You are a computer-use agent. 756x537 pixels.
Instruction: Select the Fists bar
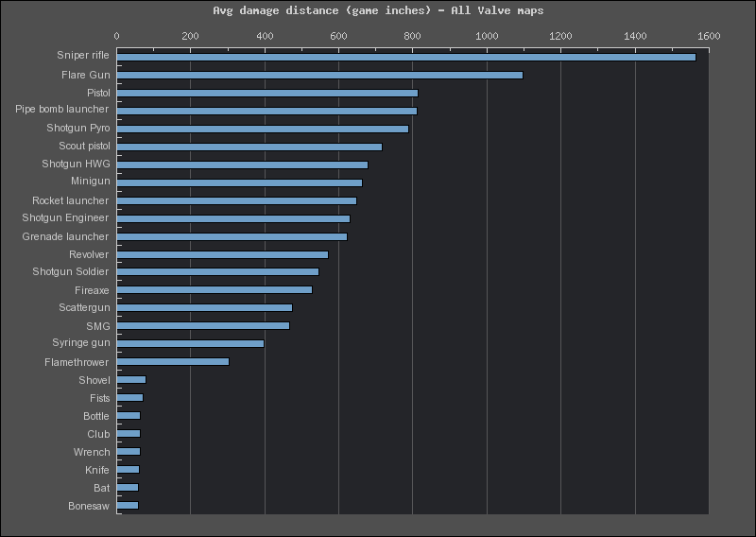129,398
